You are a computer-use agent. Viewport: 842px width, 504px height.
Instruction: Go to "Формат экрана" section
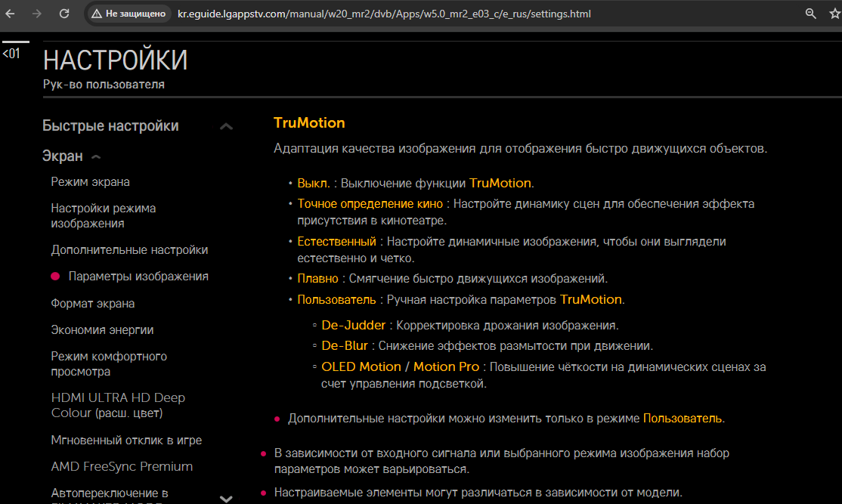[x=93, y=303]
